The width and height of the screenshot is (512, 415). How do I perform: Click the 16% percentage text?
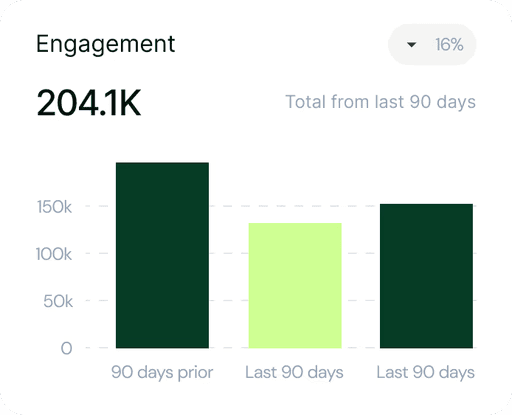coord(449,45)
